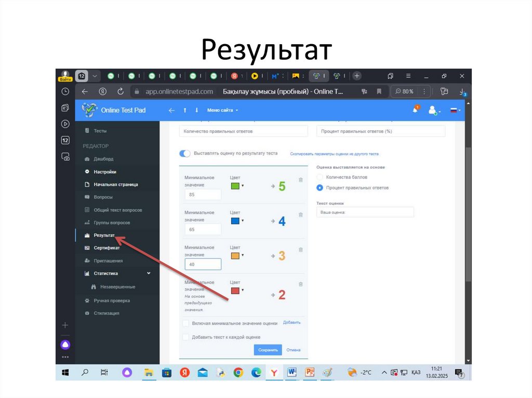
Task: Check 'Включая минимальное значение оценки' checkbox
Action: tap(185, 323)
